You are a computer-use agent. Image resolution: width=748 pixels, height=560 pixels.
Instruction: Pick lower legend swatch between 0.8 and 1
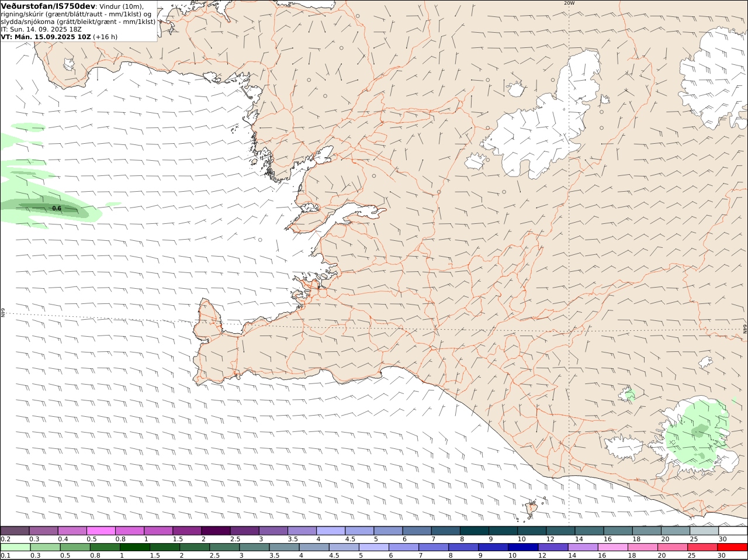pos(105,547)
